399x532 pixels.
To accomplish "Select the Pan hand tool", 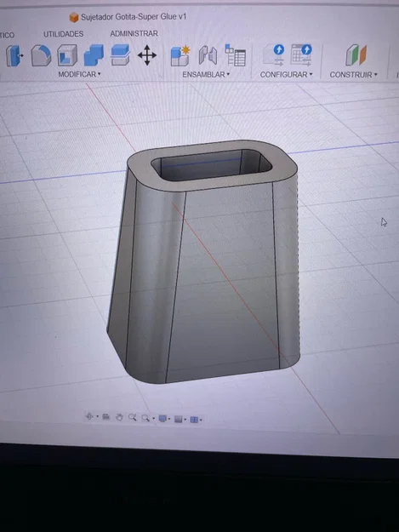I will 119,417.
